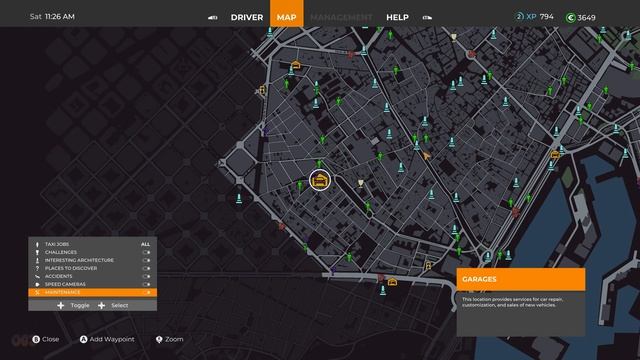
Task: Select the yellow taxi icon by the harbor
Action: [x=555, y=154]
